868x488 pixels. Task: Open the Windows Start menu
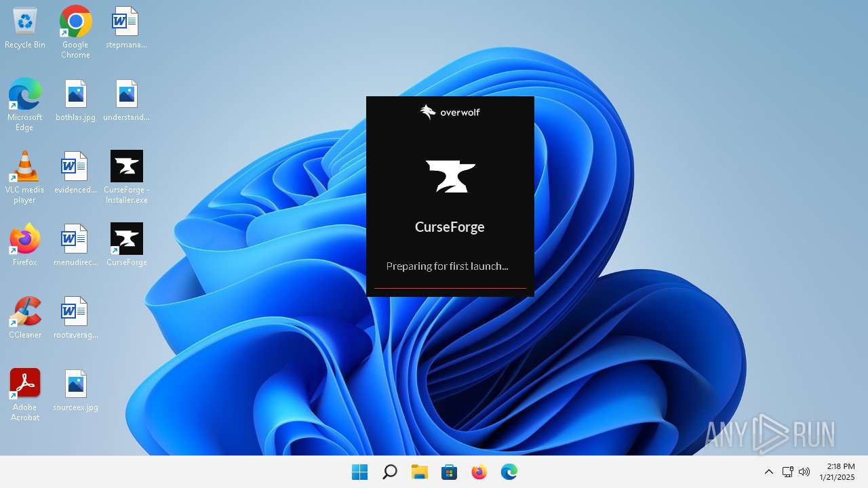359,472
